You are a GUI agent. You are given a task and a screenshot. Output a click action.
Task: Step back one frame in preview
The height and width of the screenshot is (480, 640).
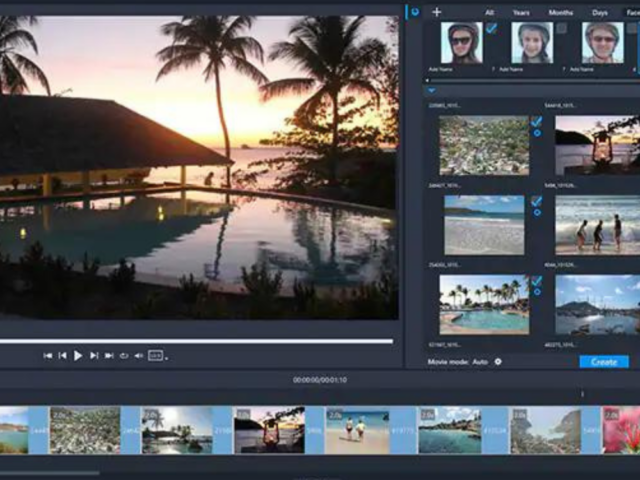(x=62, y=355)
